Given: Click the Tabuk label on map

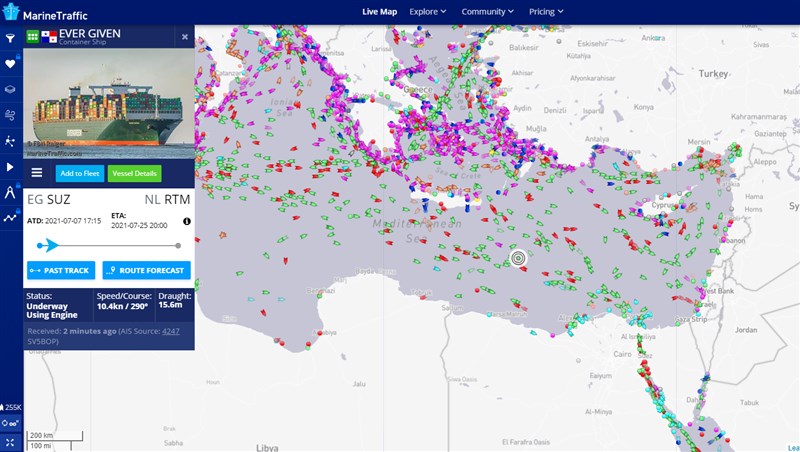Looking at the screenshot, I should pos(749,403).
